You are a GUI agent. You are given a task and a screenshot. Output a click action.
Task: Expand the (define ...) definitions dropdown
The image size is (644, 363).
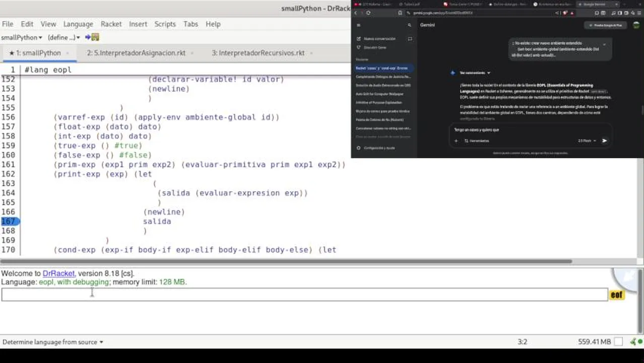click(x=64, y=37)
